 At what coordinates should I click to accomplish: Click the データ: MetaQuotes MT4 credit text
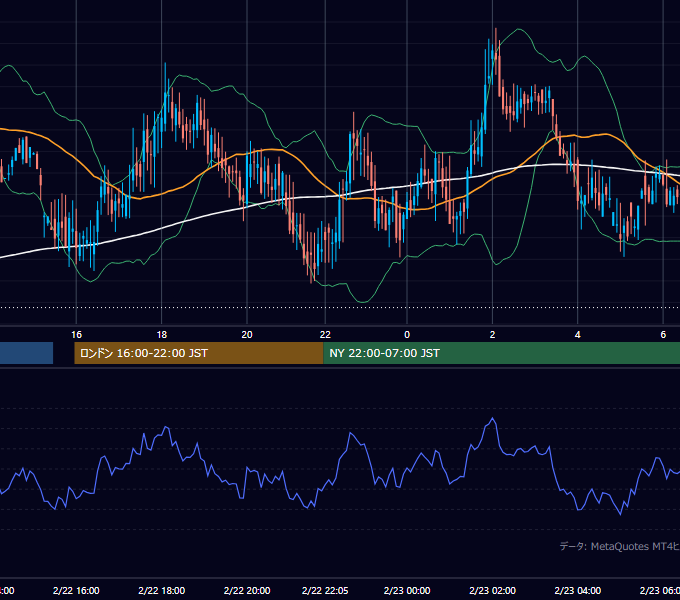pyautogui.click(x=620, y=546)
